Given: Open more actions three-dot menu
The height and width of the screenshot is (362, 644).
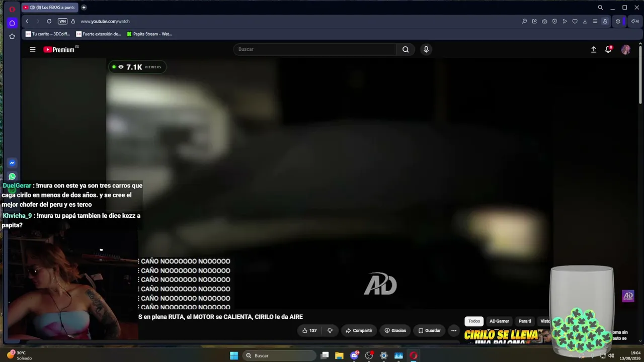Looking at the screenshot, I should 454,330.
